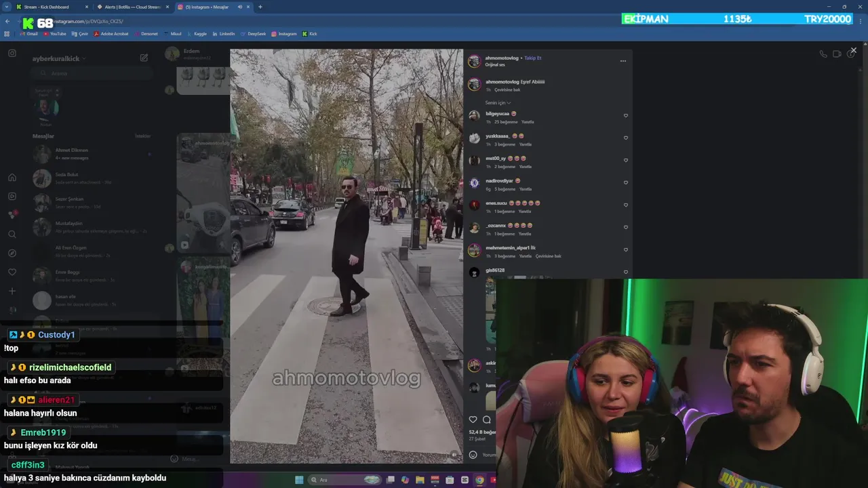The height and width of the screenshot is (488, 868).
Task: Expand the ayberkuralkick account switcher
Action: (59, 59)
